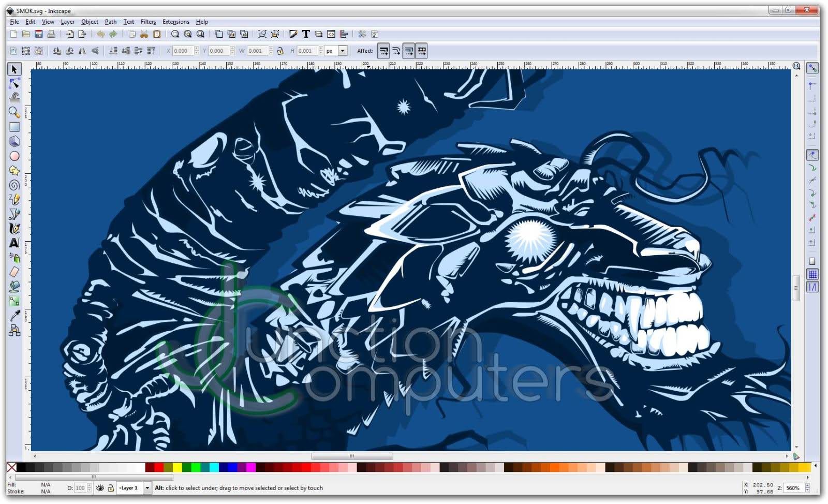Open the Path menu
The image size is (828, 504).
(111, 22)
